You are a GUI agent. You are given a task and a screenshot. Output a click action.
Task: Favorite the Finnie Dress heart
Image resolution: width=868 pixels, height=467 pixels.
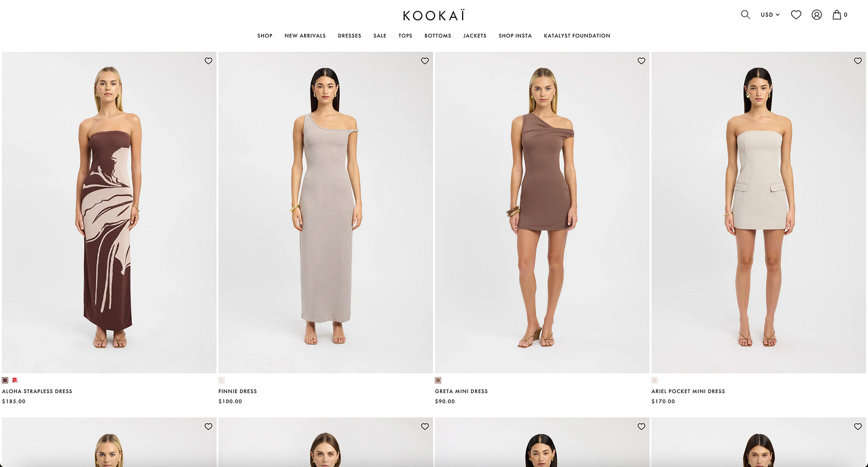coord(424,61)
